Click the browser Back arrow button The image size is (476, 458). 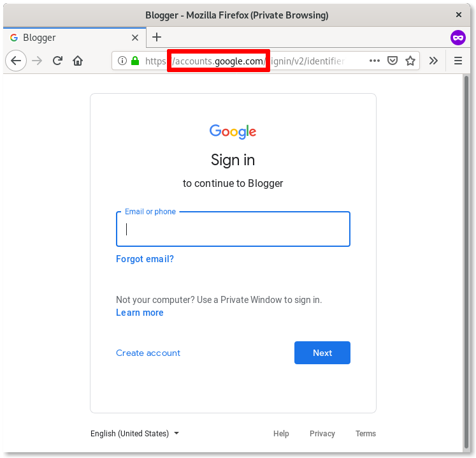pyautogui.click(x=16, y=61)
